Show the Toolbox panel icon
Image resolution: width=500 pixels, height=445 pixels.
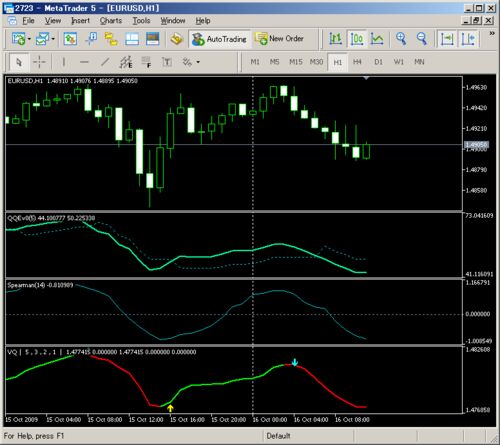pos(132,39)
